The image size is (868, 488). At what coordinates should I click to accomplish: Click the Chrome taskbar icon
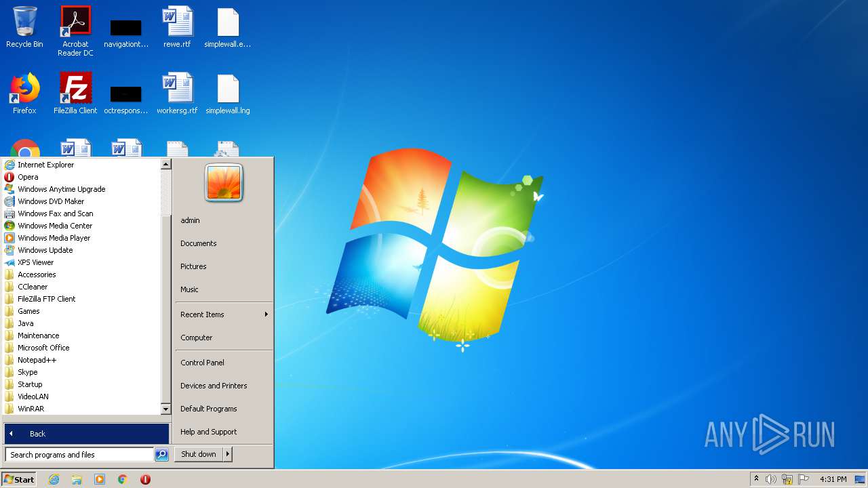point(123,479)
